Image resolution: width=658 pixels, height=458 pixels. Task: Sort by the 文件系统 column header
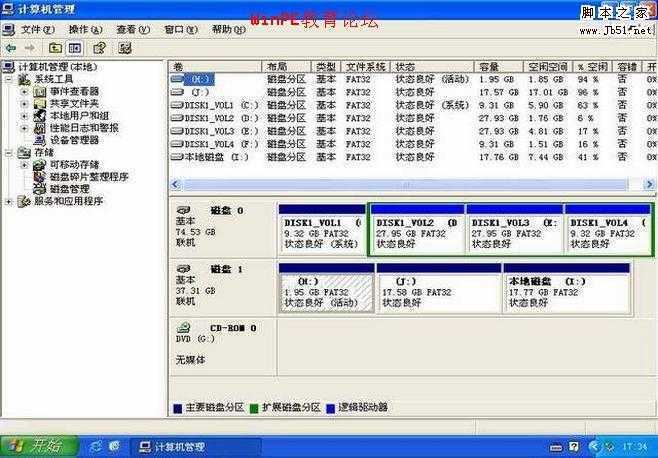[x=366, y=66]
